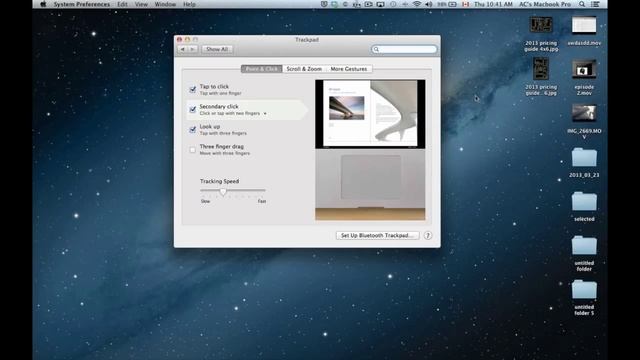The image size is (640, 360).
Task: Select the 2013_03_23 folder
Action: [x=584, y=162]
